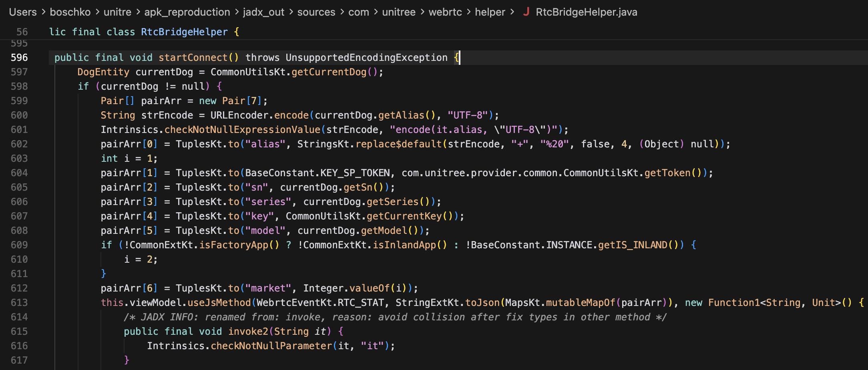Click the getToken call on line 604

[667, 173]
